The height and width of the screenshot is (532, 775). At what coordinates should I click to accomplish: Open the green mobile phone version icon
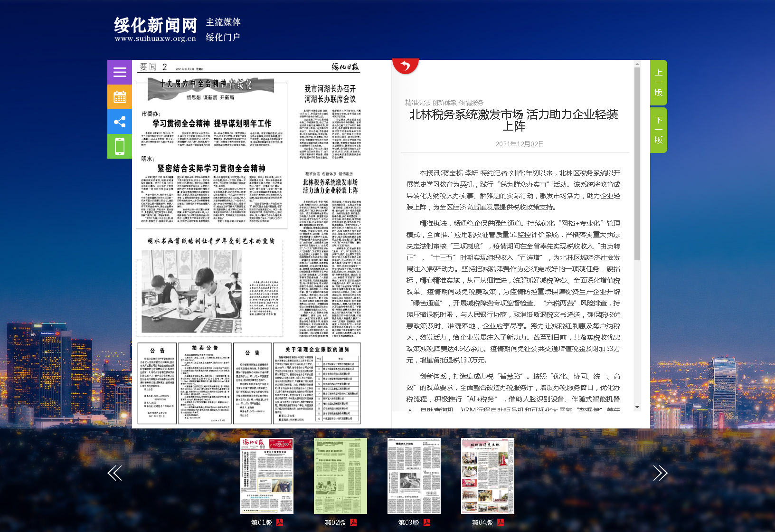pos(120,146)
